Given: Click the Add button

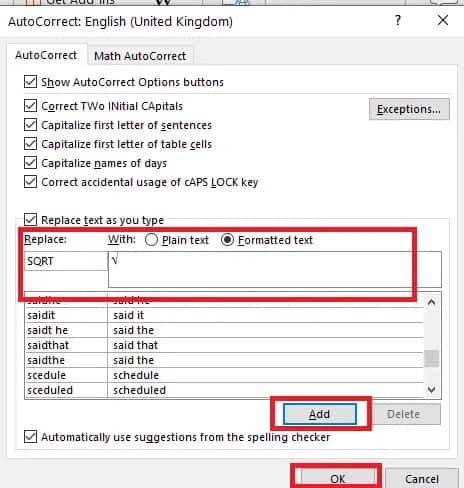Looking at the screenshot, I should tap(320, 414).
